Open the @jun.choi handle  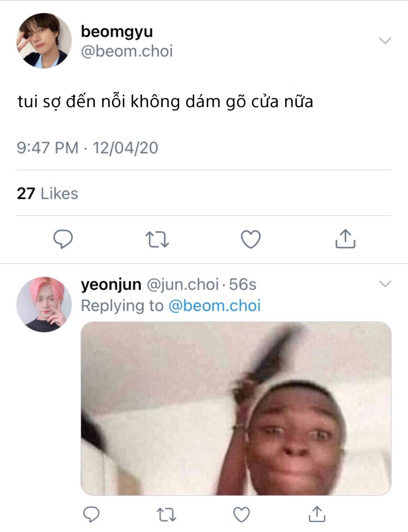point(182,284)
